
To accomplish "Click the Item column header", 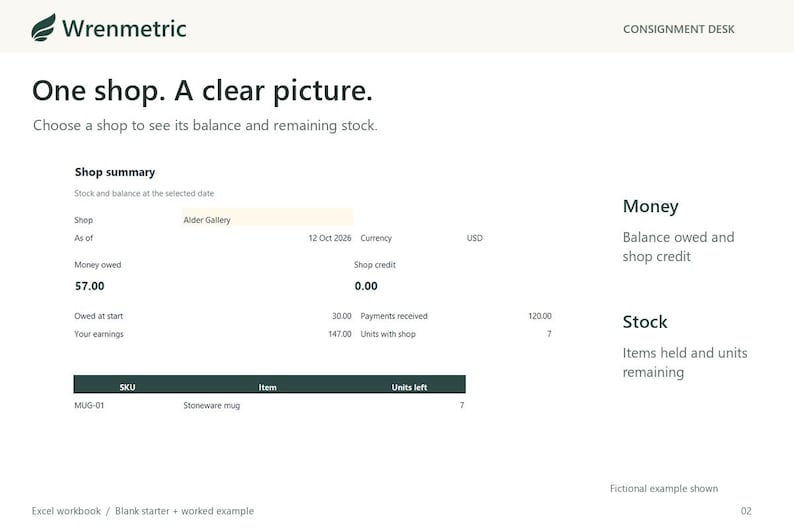I will coord(267,387).
